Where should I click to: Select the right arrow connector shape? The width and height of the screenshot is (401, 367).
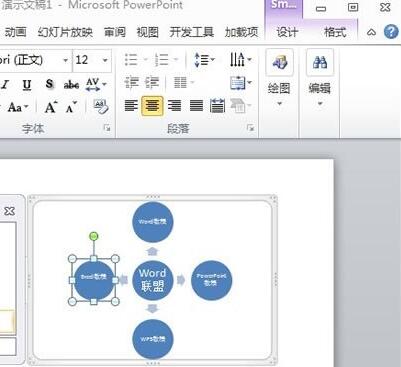[x=181, y=280]
